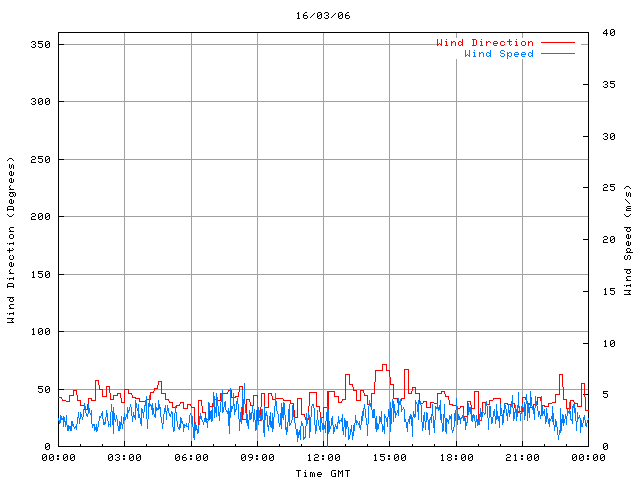Click the 20 value on the right axis
Screen dimensions: 640x480
[609, 240]
